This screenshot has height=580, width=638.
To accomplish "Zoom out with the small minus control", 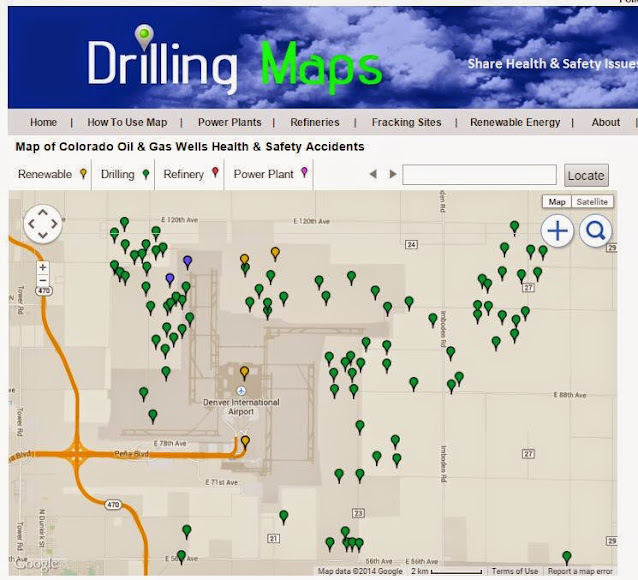I will point(43,280).
